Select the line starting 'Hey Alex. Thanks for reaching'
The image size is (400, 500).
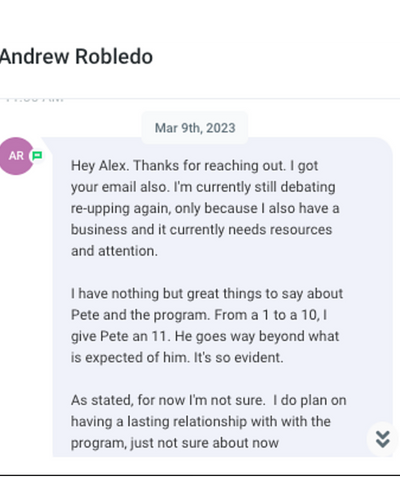click(194, 166)
